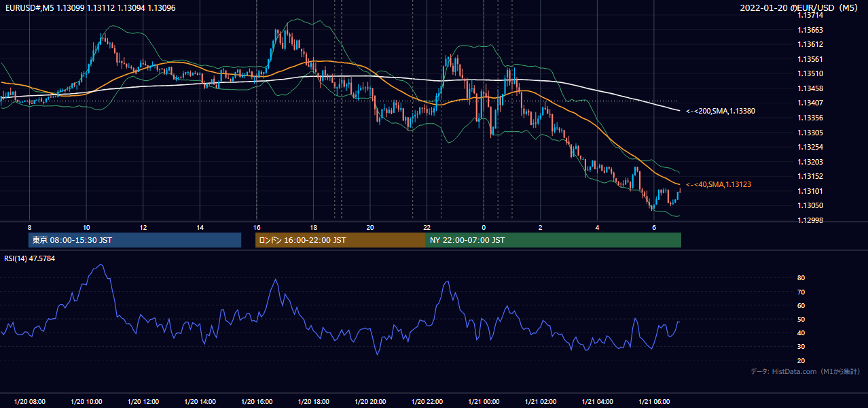Click RSI scale value 50

click(801, 319)
